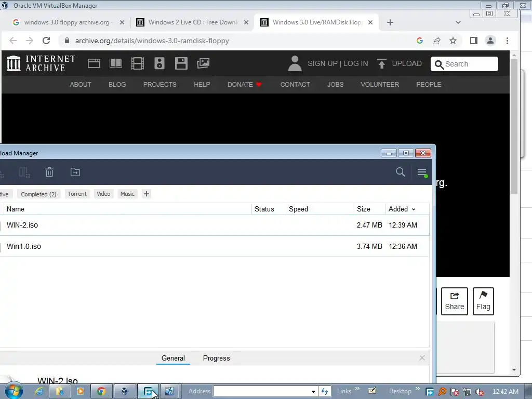Open a new browser tab
Screen dimensions: 532x399
pos(390,22)
